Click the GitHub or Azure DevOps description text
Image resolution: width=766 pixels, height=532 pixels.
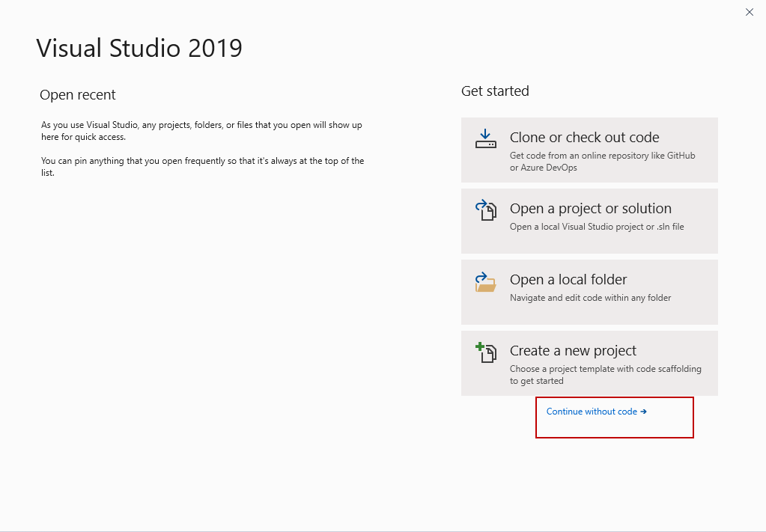(602, 162)
